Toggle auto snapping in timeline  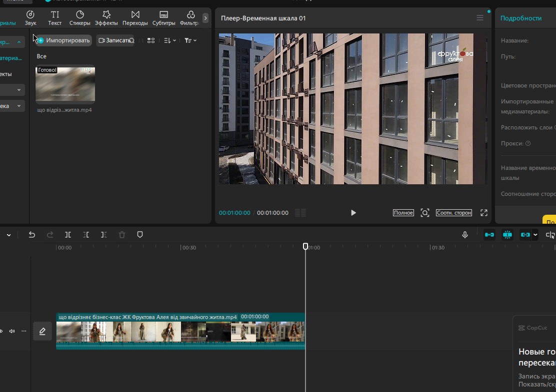(x=507, y=235)
